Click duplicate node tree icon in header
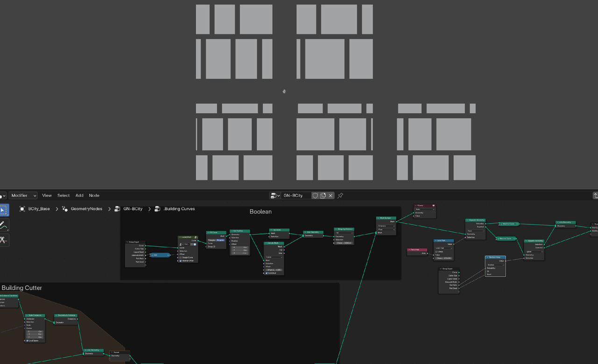This screenshot has height=364, width=598. [x=323, y=195]
